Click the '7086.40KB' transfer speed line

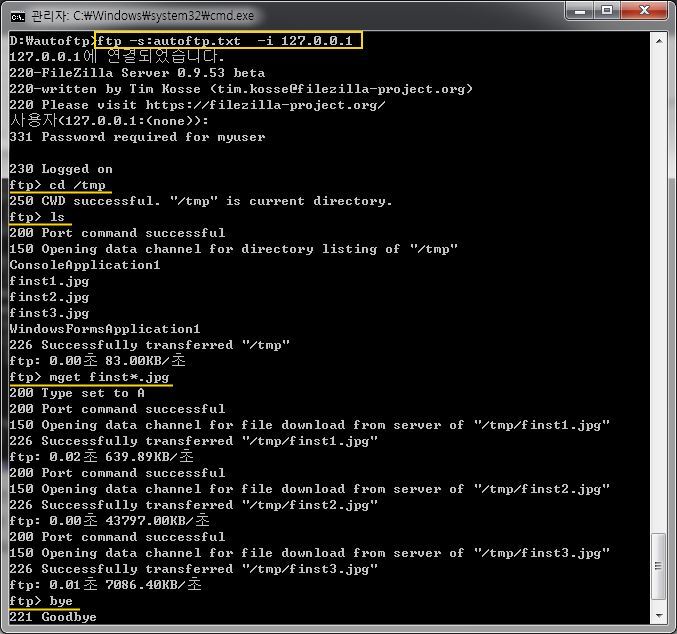(105, 585)
